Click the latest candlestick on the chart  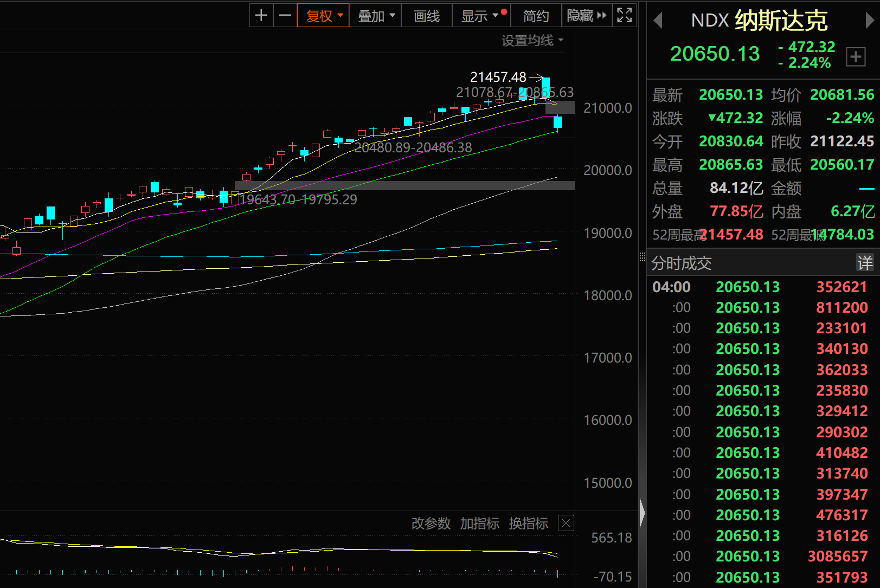tap(557, 123)
